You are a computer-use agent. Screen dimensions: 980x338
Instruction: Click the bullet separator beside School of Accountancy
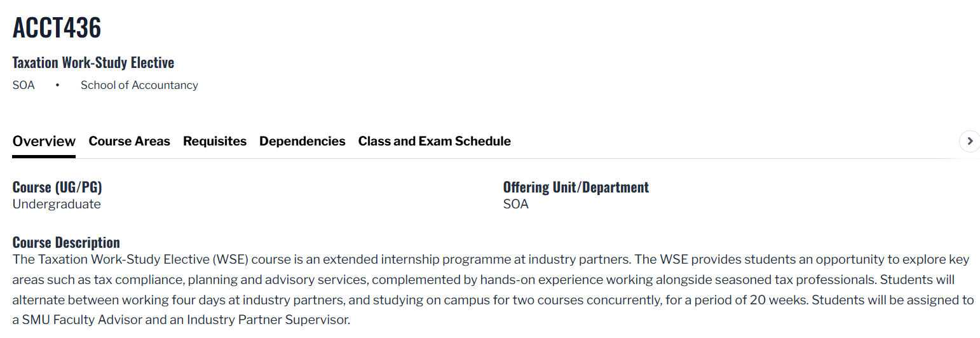point(57,85)
